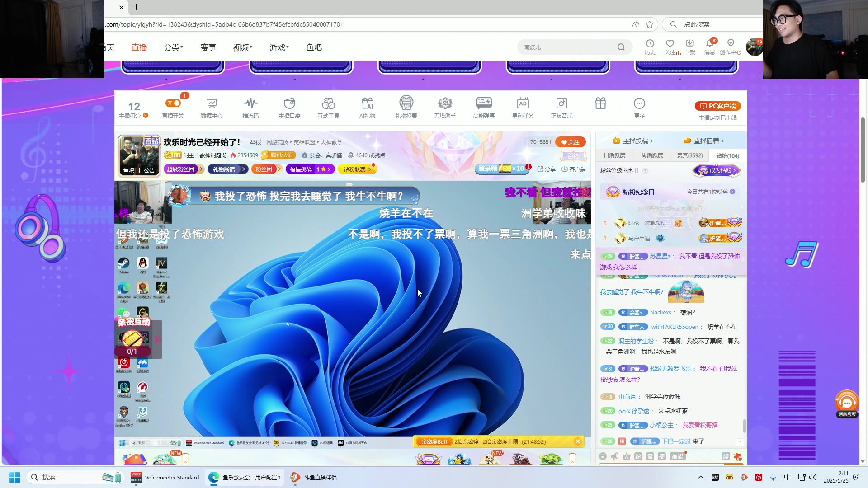Open the 游戏 games dropdown
The height and width of the screenshot is (488, 868).
[279, 47]
